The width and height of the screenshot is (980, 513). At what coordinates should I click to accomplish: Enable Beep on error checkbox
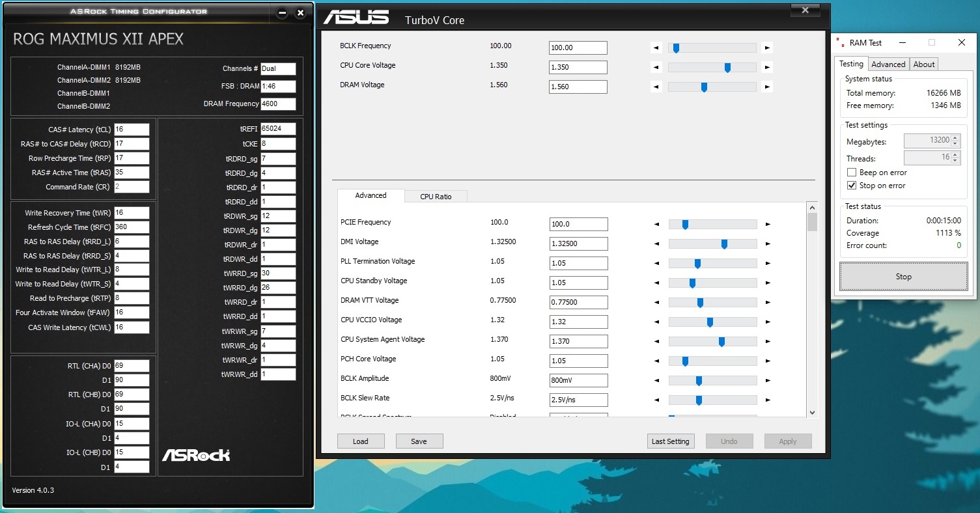851,173
